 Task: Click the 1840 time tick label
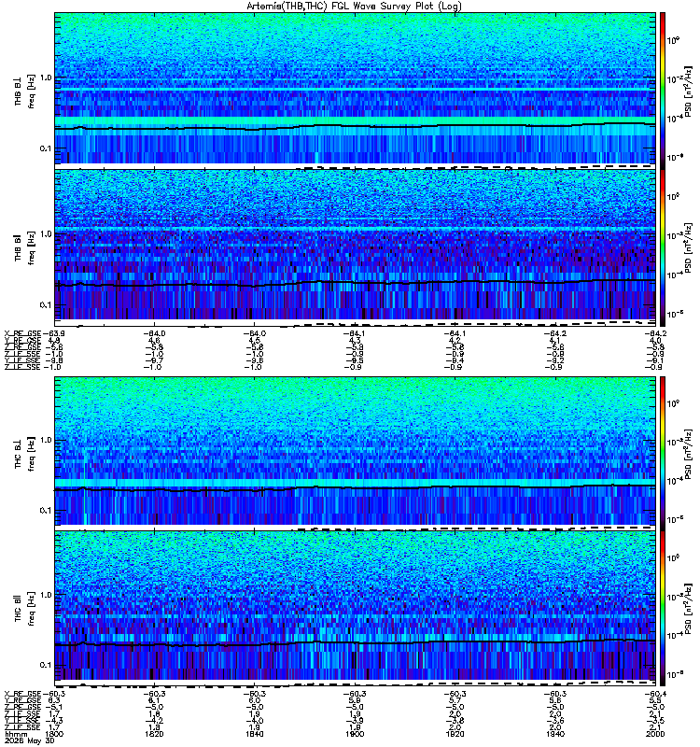click(254, 734)
